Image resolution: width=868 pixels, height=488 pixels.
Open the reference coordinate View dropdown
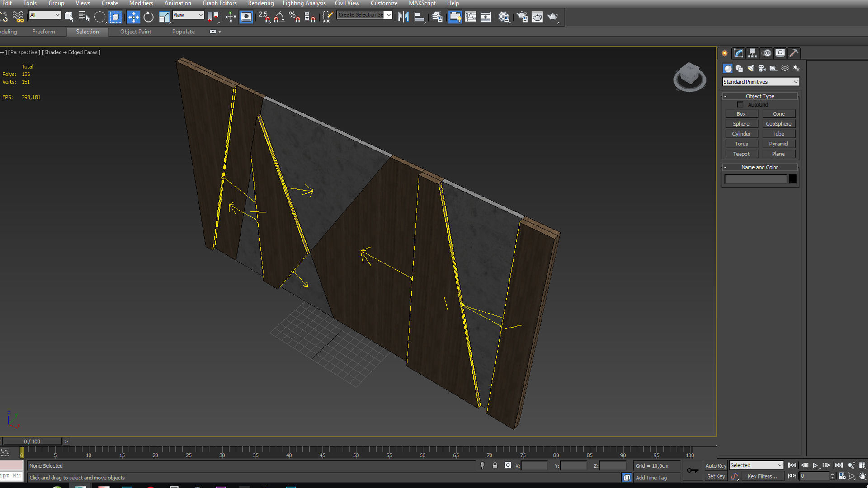188,15
